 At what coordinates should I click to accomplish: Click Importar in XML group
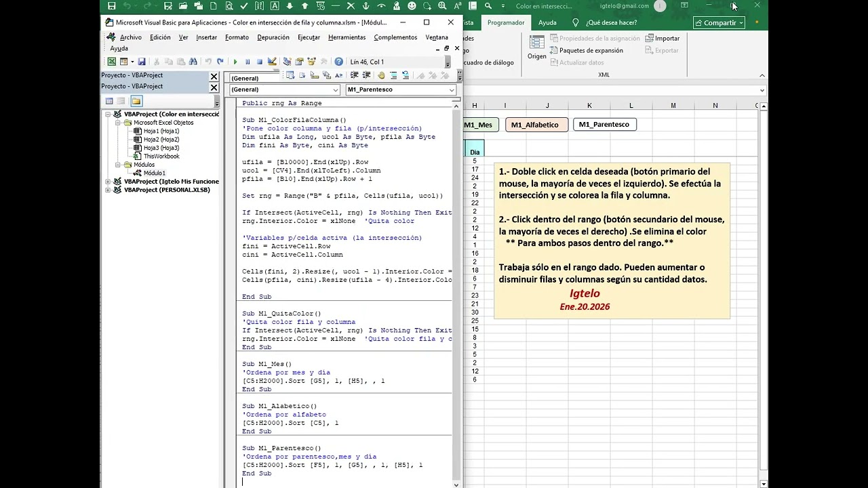[663, 39]
